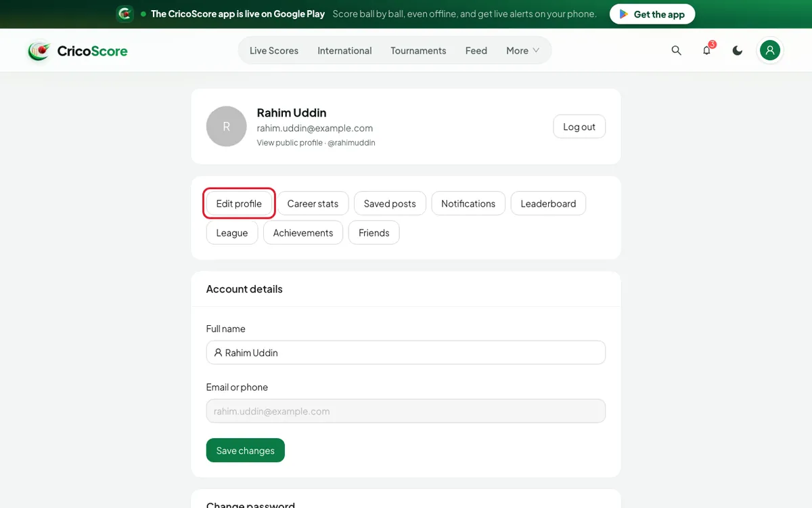This screenshot has width=812, height=508.
Task: Open the Saved posts tab
Action: (390, 203)
